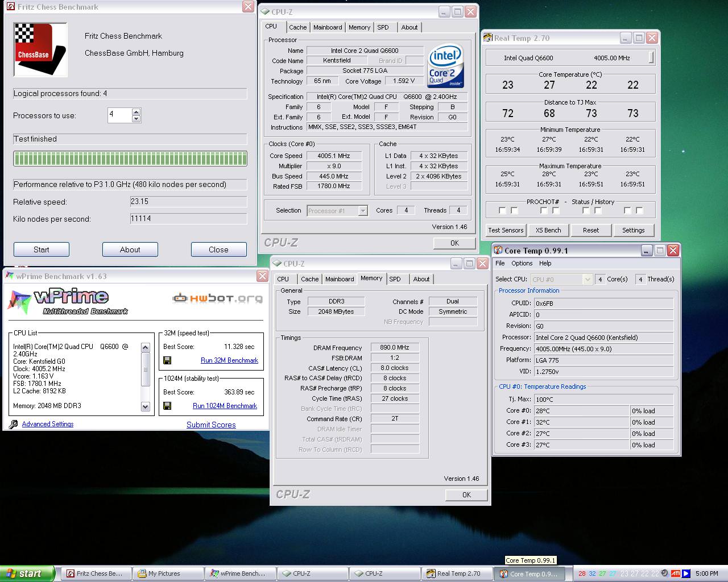This screenshot has width=728, height=582.
Task: Tick the second core's PROCHOT history checkbox
Action: tap(556, 210)
